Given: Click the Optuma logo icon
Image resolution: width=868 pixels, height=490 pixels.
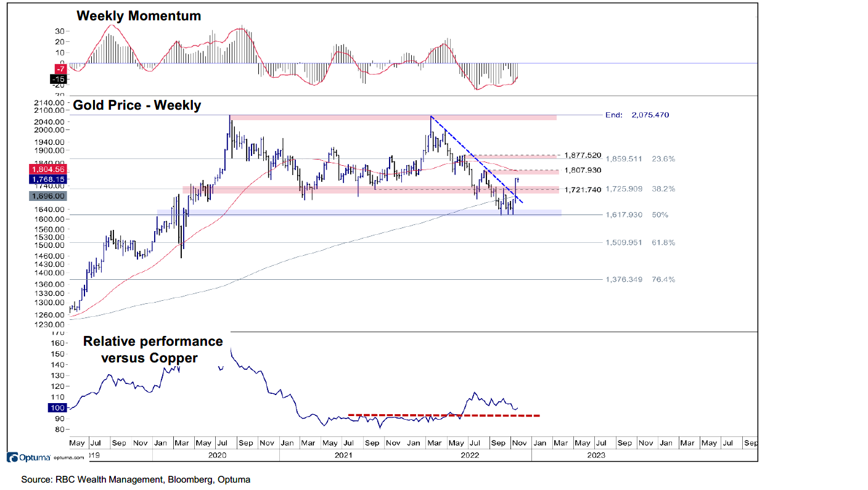Looking at the screenshot, I should 12,457.
